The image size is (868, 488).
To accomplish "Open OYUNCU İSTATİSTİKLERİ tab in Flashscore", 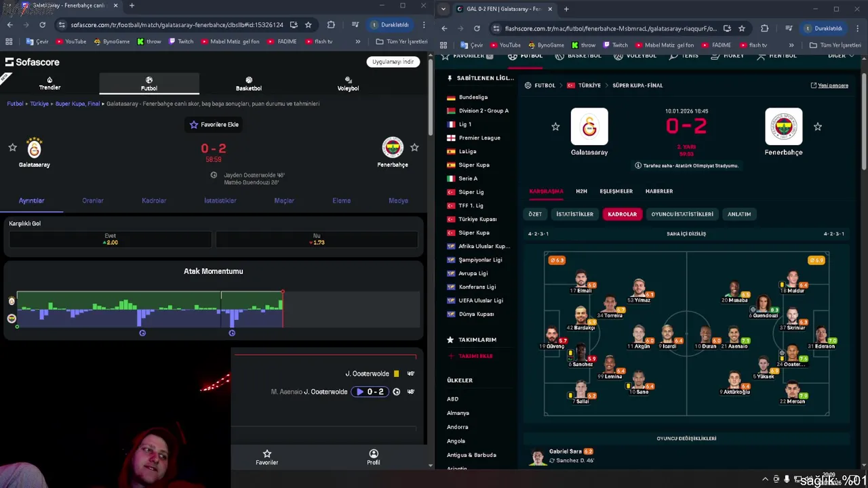I will [x=682, y=214].
